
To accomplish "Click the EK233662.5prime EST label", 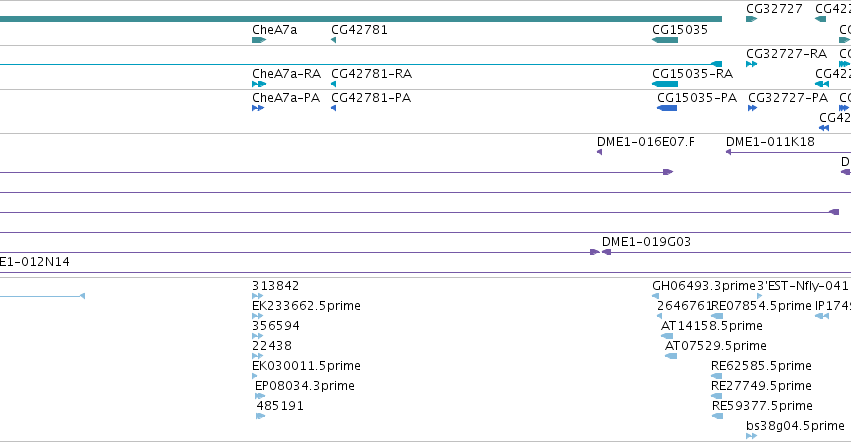I will [306, 306].
